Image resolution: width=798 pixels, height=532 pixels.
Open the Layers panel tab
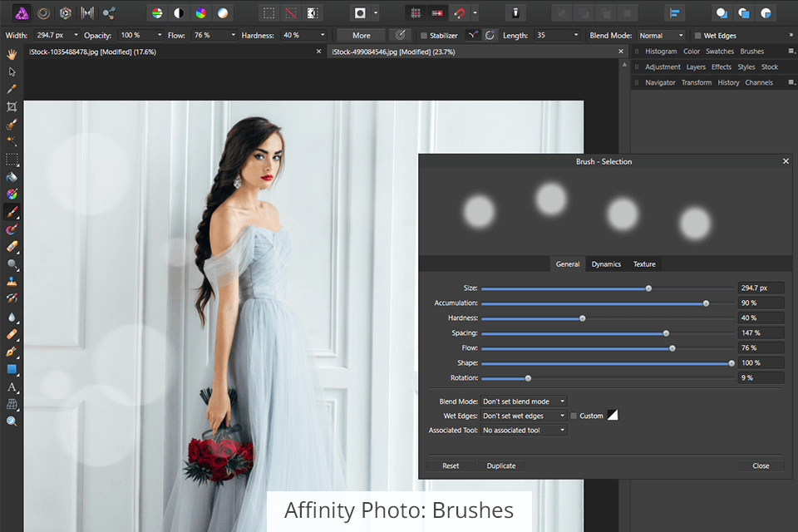[696, 66]
